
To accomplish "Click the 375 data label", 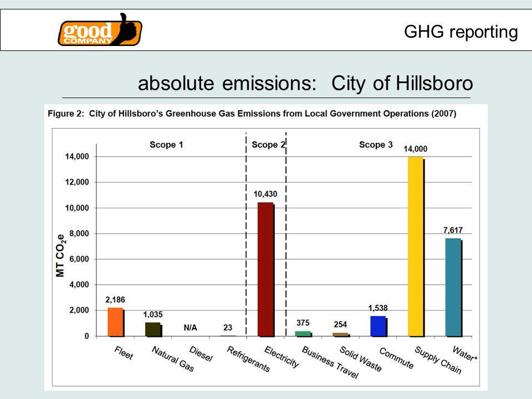I will point(303,323).
